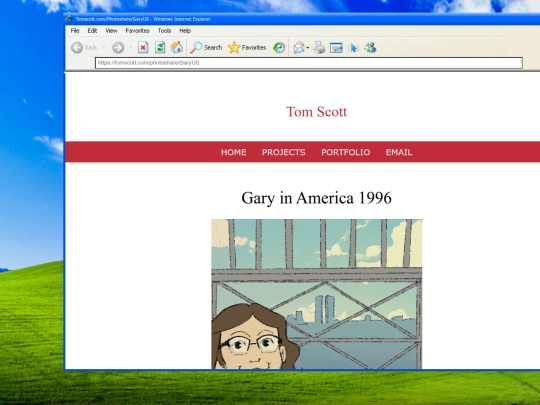Screen dimensions: 540x405
Task: Refresh the page with the green arrows icon
Action: click(160, 48)
